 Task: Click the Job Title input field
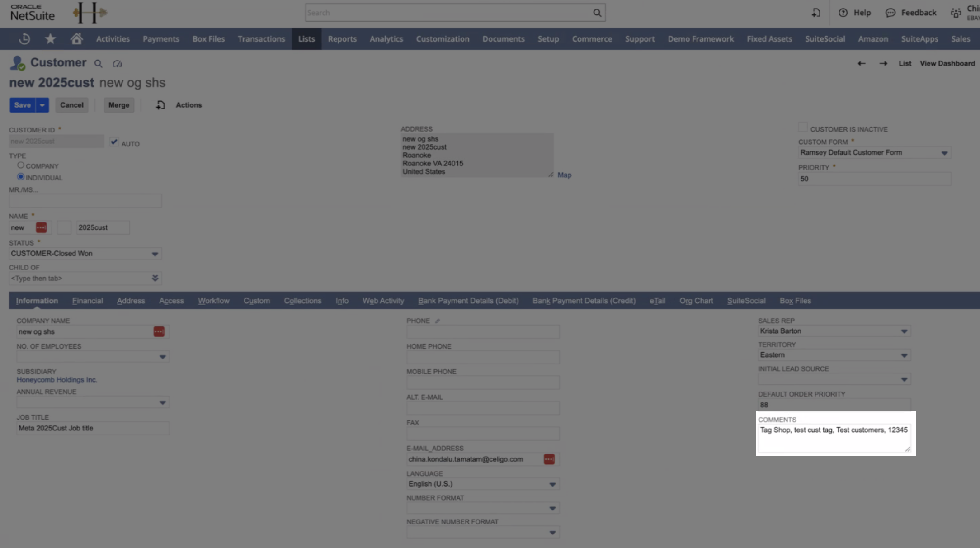click(x=93, y=428)
